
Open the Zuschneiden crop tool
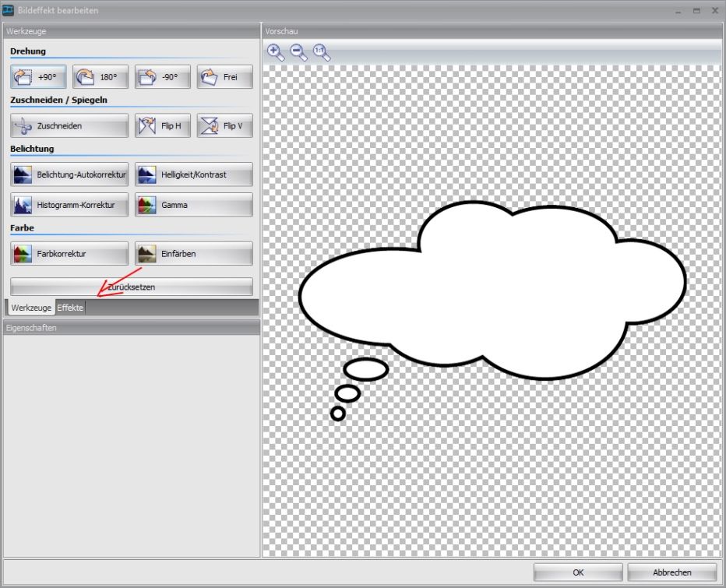[69, 125]
